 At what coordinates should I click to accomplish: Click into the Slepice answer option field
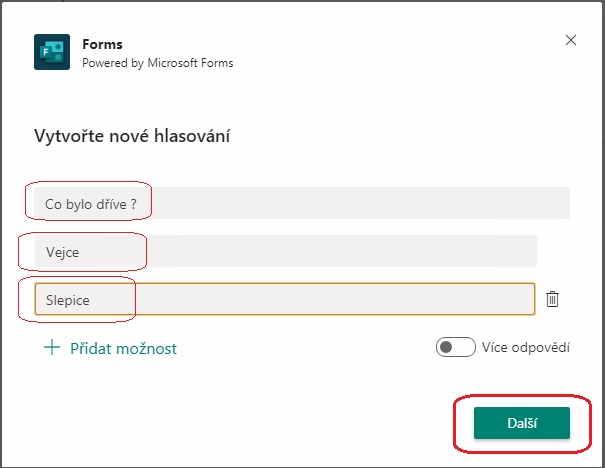pyautogui.click(x=285, y=299)
